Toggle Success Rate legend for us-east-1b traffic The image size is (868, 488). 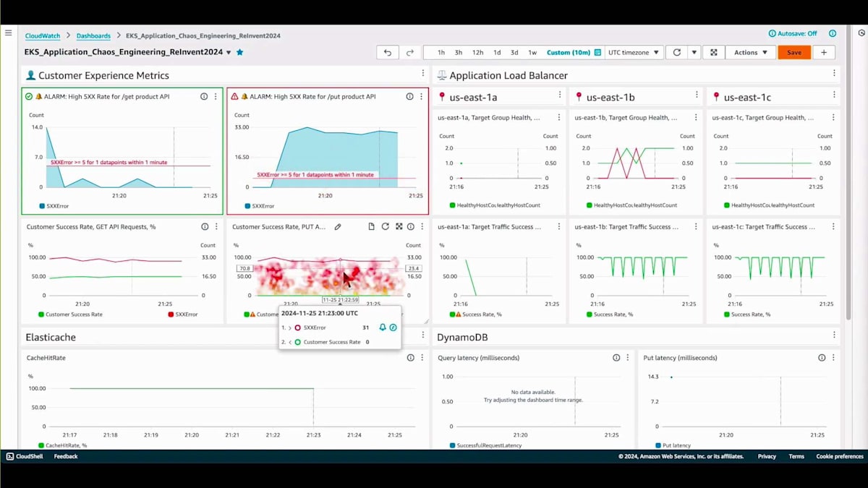610,314
